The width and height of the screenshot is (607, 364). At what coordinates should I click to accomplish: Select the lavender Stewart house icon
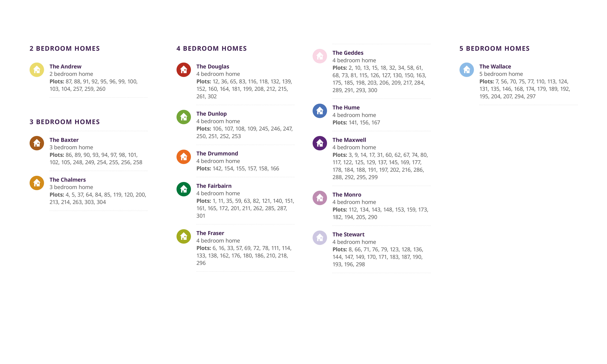point(320,238)
